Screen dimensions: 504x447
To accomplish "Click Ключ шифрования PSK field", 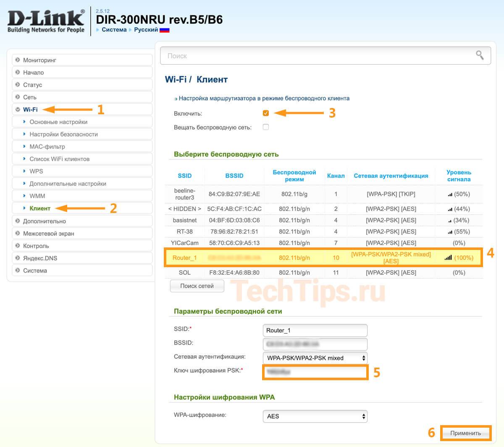I will click(x=315, y=372).
